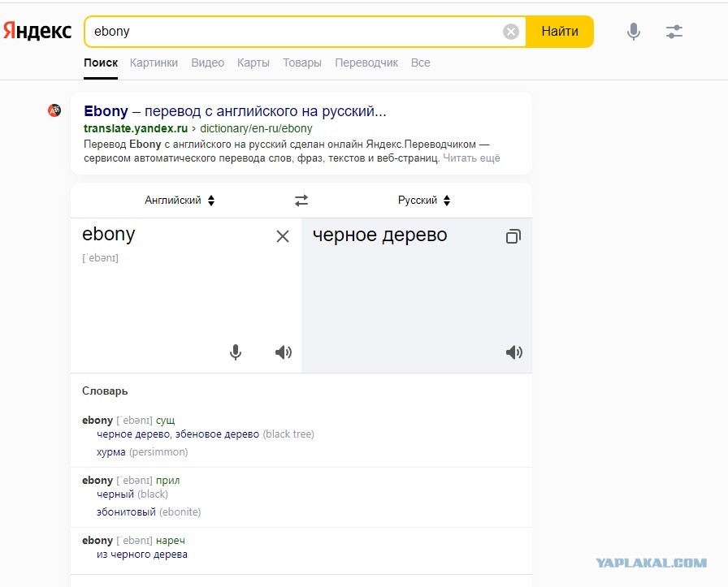Open dictionary entry хурма
Viewport: 728px width, 587px height.
tap(111, 452)
